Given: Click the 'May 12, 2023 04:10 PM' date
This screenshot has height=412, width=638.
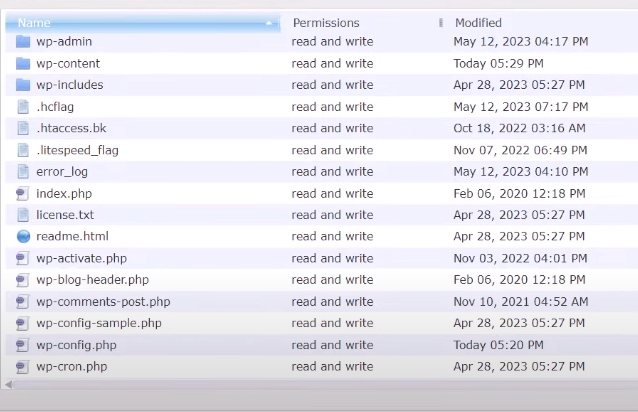Looking at the screenshot, I should pyautogui.click(x=521, y=172).
